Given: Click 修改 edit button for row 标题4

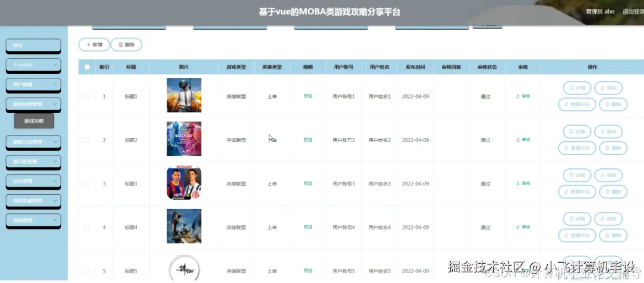Looking at the screenshot, I should click(x=608, y=219).
